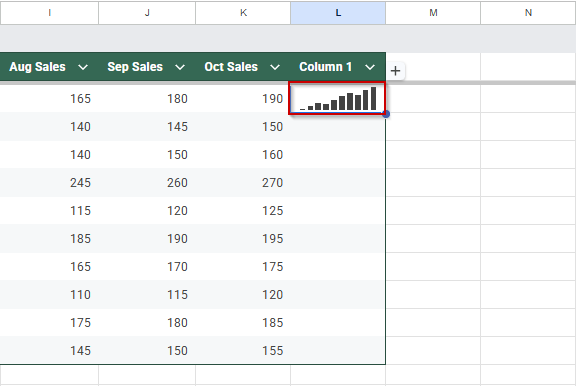
Task: Expand the Column 1 dropdown arrow
Action: [x=370, y=67]
